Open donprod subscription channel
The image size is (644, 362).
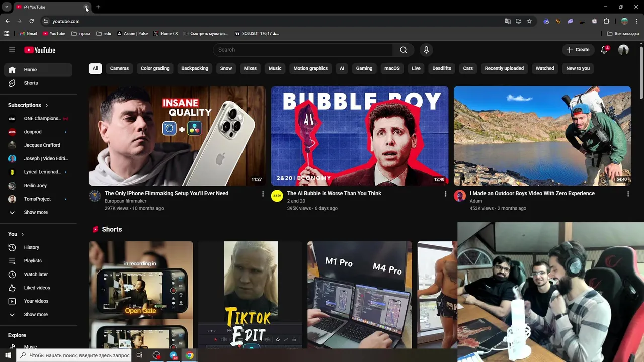pos(38,132)
